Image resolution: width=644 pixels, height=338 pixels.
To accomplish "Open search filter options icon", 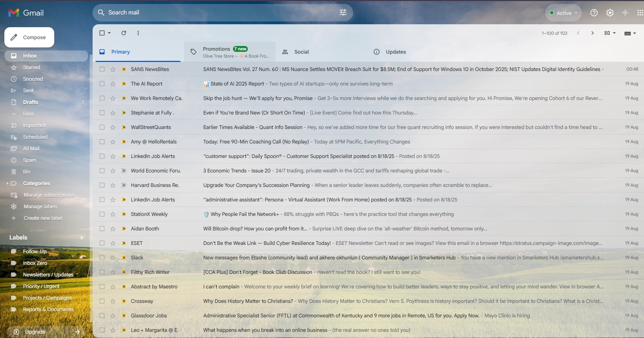I will click(343, 13).
